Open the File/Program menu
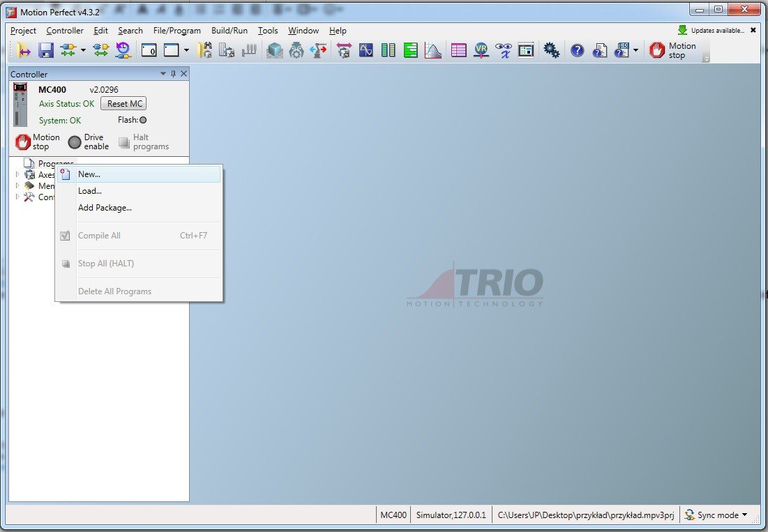 click(176, 31)
